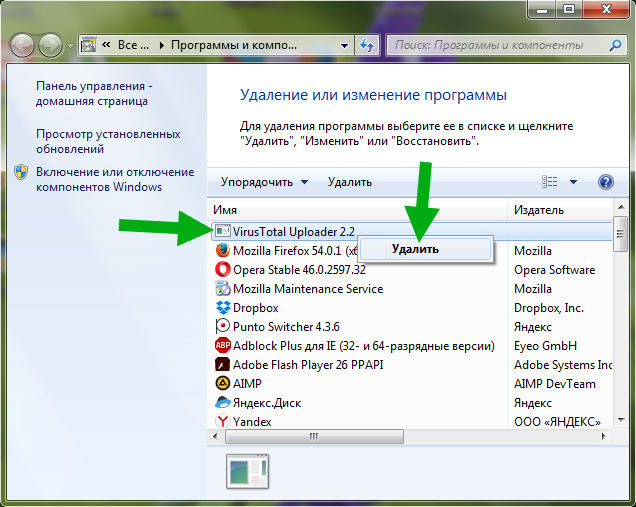
Task: Select 'Mozilla Maintenance Service' entry
Action: [x=308, y=289]
